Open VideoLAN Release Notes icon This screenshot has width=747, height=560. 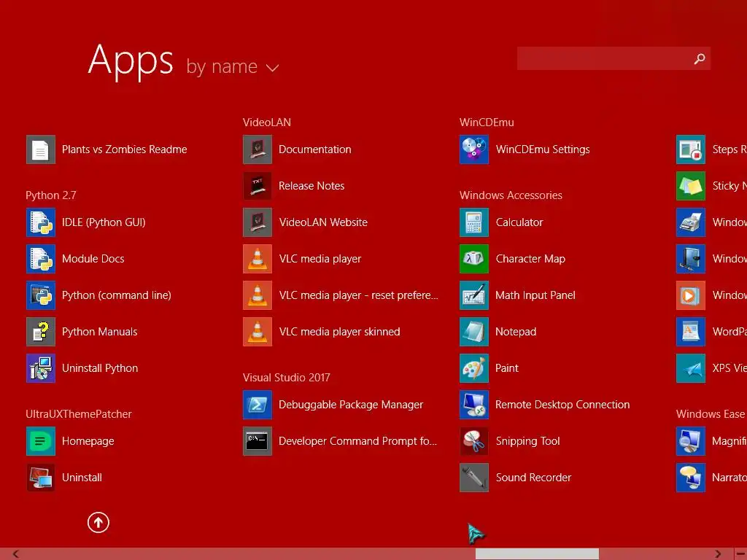point(258,186)
